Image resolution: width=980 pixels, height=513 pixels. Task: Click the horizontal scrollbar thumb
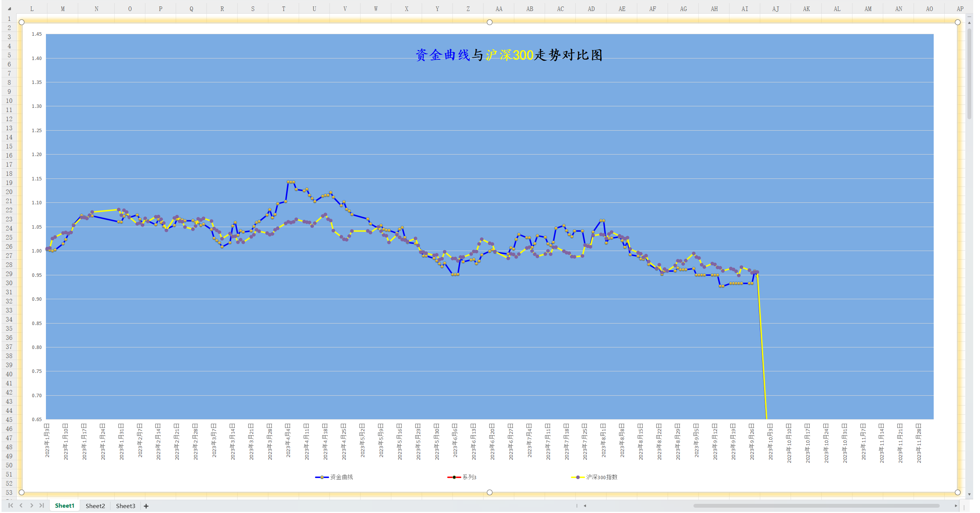click(816, 506)
